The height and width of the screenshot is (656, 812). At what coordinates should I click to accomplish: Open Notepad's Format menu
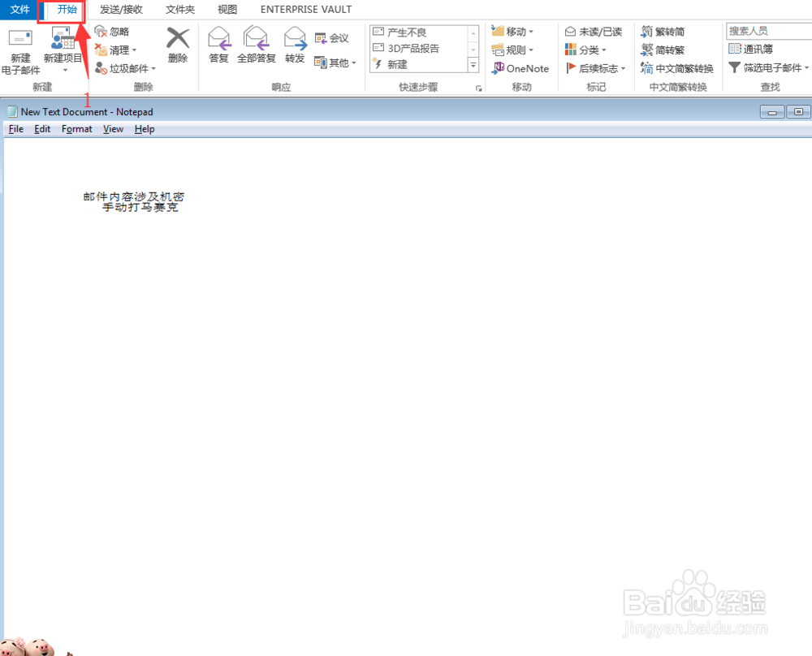(x=76, y=129)
